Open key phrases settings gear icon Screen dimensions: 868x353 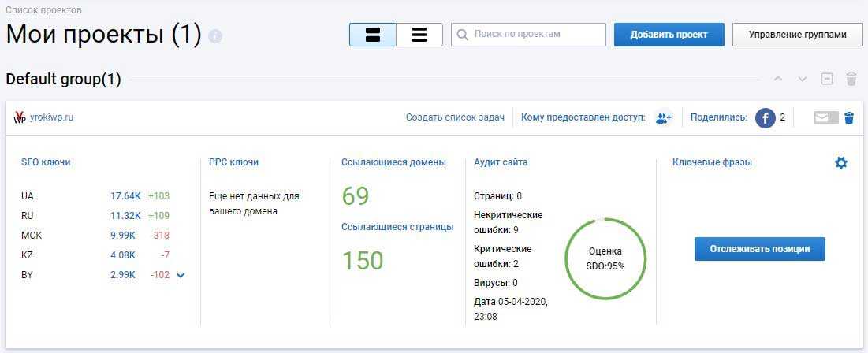pyautogui.click(x=841, y=162)
